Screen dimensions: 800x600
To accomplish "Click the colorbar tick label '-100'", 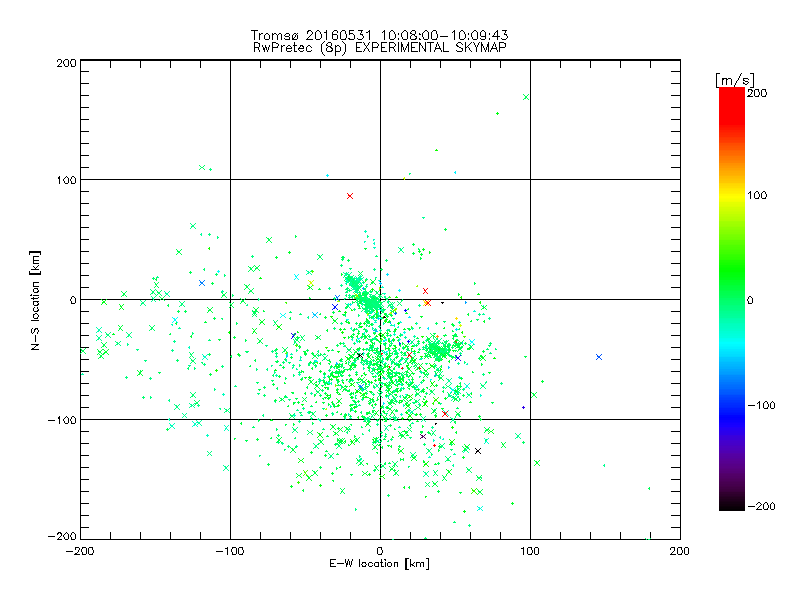I will (x=761, y=405).
